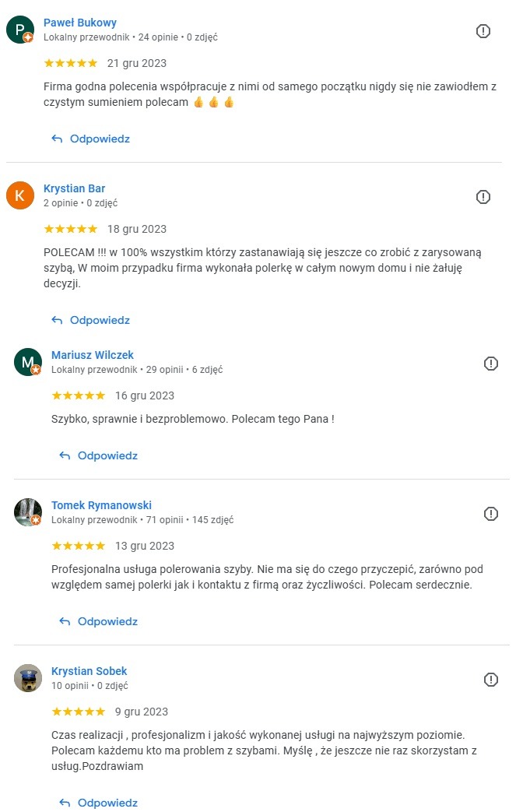Viewport: 516px width, 812px height.
Task: Click the five-star rating on Krystian Bar's review
Action: point(70,229)
